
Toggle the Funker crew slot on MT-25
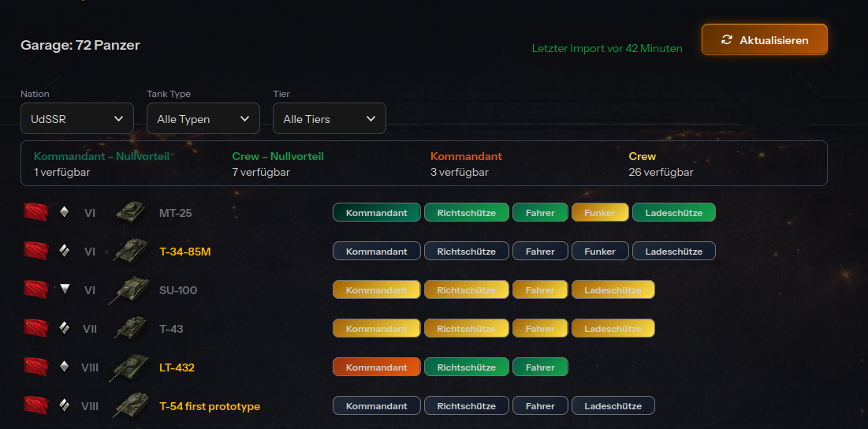(x=600, y=213)
